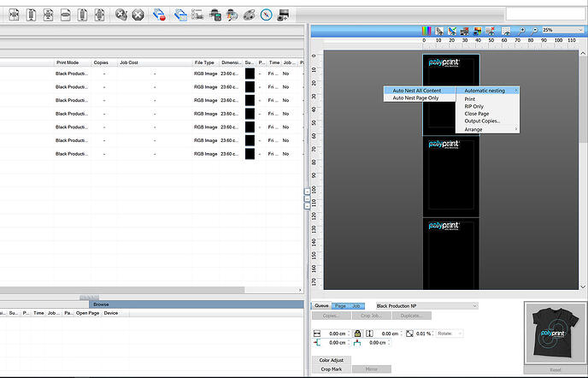Toggle the gray box red X preview icon
The image size is (588, 378).
(490, 31)
